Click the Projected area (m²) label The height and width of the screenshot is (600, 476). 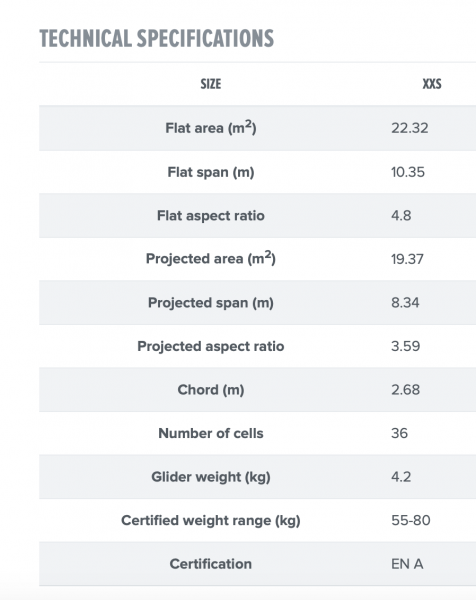(211, 258)
